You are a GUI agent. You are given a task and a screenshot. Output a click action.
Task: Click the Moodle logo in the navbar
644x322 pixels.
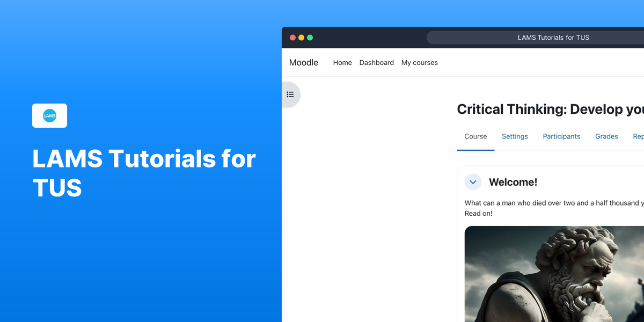[303, 62]
